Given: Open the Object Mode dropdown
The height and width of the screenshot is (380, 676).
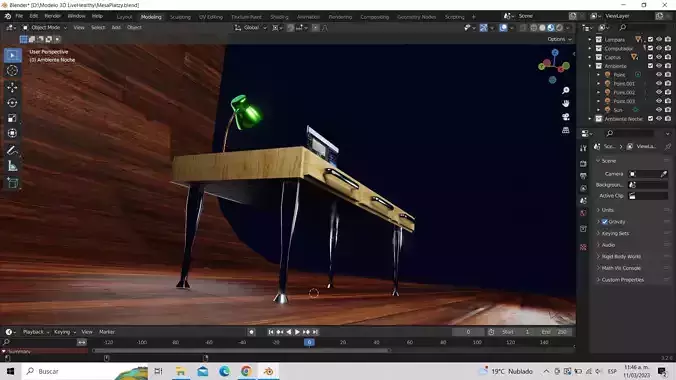Looking at the screenshot, I should coord(45,28).
